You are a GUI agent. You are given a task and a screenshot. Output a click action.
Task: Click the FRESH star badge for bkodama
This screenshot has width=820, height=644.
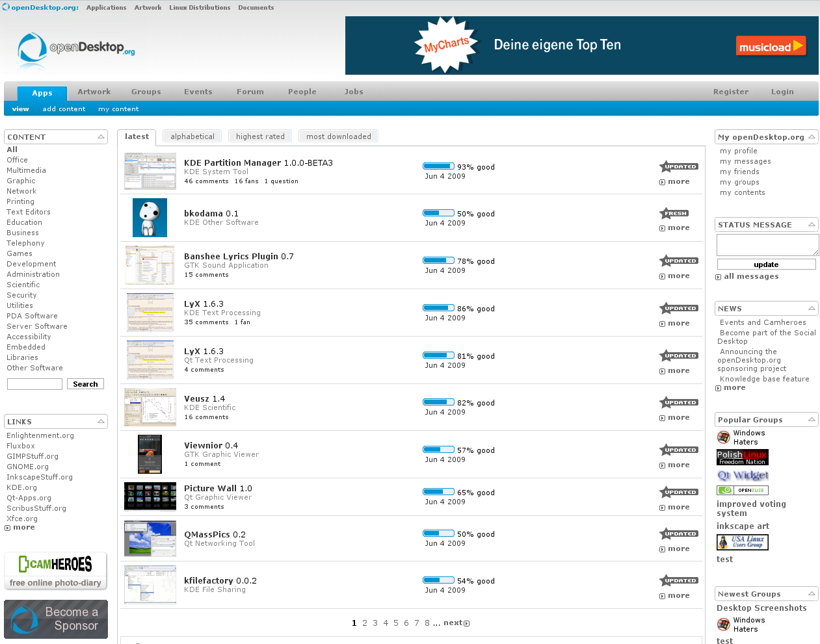pyautogui.click(x=674, y=213)
